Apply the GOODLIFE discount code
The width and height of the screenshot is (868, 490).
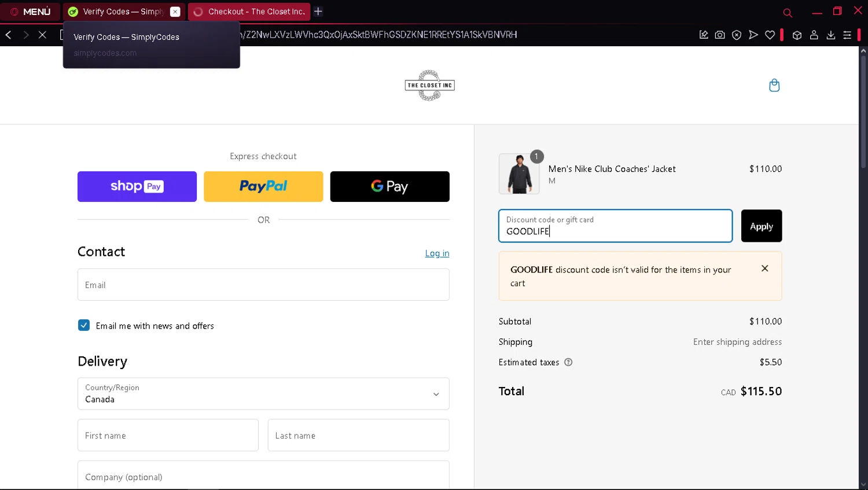[762, 226]
